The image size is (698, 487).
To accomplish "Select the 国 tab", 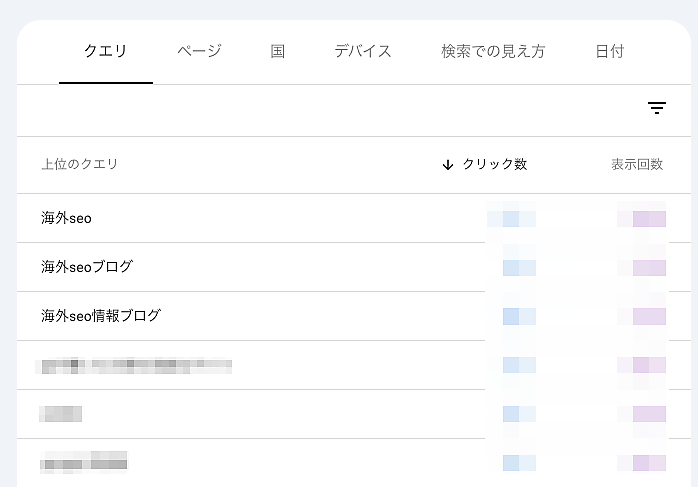I will pos(278,52).
